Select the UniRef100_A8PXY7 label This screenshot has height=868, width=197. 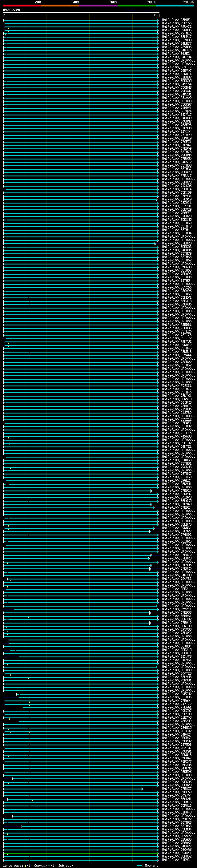click(x=177, y=762)
